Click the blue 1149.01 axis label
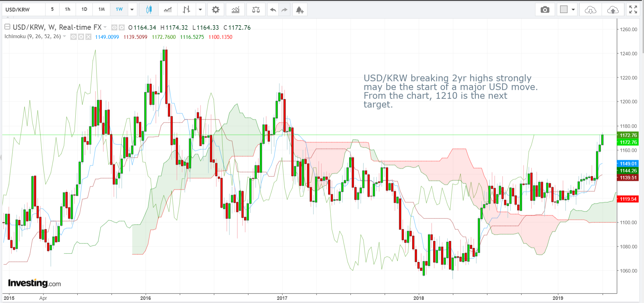Screen dimensions: 644x303 pyautogui.click(x=628, y=163)
